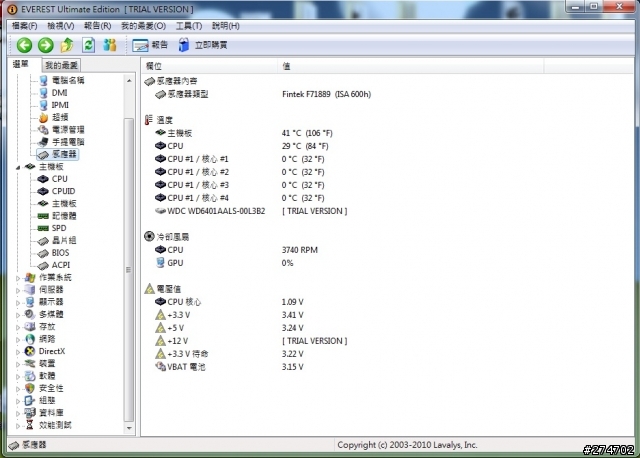Viewport: 640px width, 458px height.
Task: Expand the 伺服器 tree node
Action: click(x=18, y=290)
